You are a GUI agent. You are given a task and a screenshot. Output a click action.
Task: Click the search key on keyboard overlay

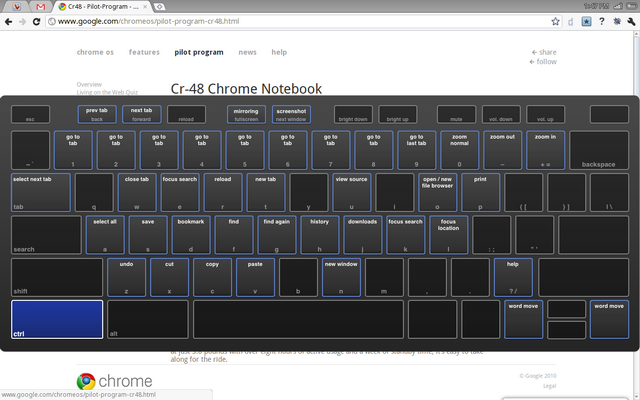[46, 235]
